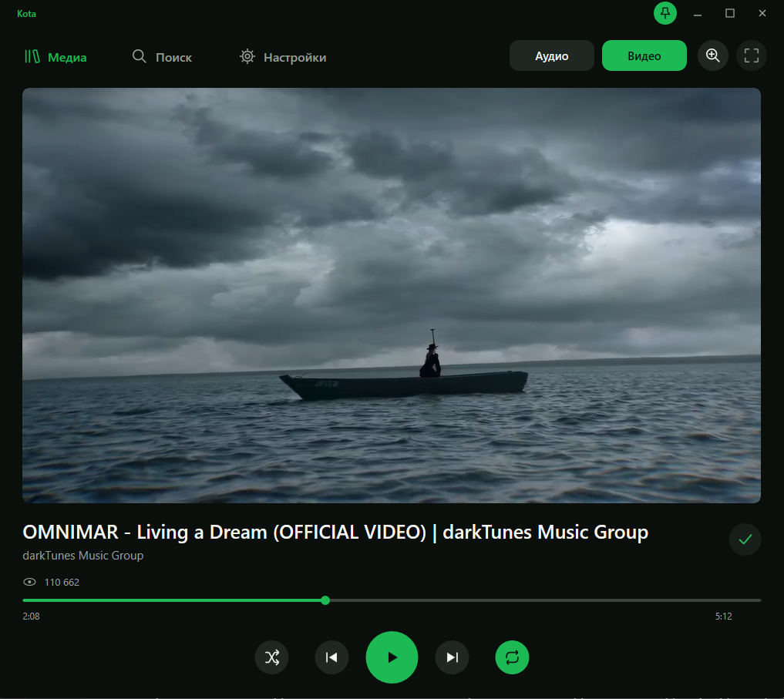Screen dimensions: 784x699
Task: Skip to the next track
Action: [x=452, y=657]
